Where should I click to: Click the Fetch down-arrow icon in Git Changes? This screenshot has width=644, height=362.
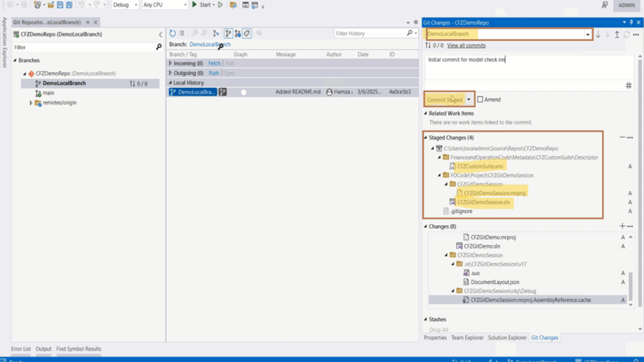point(598,35)
